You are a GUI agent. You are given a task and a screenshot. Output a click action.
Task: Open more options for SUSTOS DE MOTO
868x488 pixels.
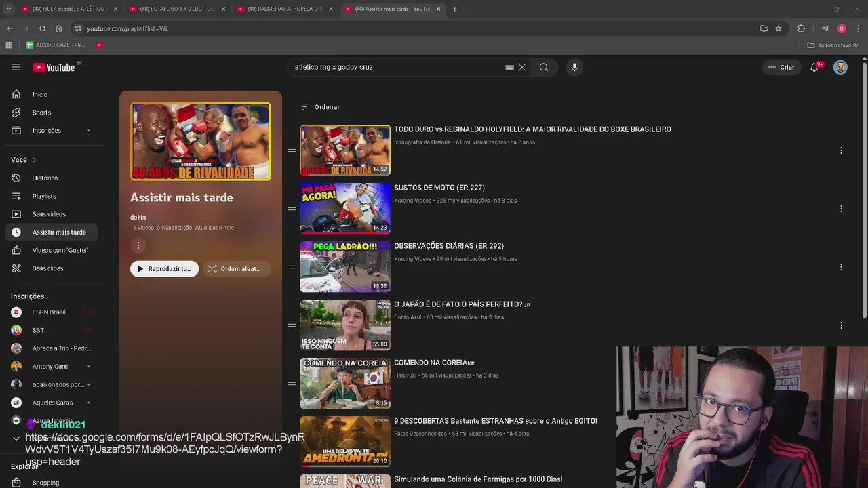841,209
